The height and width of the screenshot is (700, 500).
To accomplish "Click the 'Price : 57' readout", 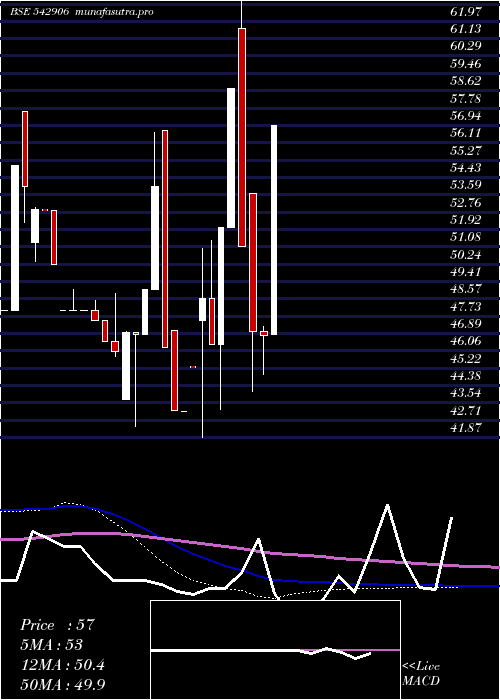I will coord(58,625).
